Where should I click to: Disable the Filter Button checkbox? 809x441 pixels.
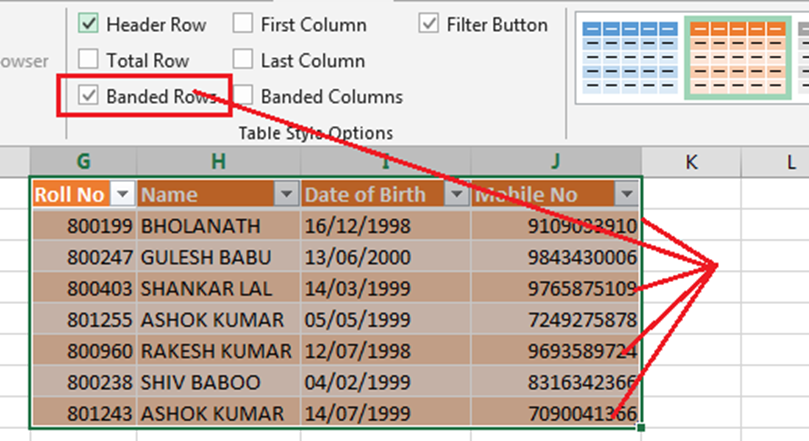[x=429, y=24]
